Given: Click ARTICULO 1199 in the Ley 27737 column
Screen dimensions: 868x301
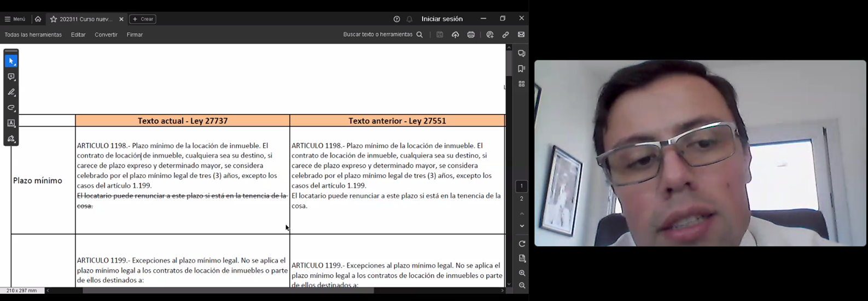Looking at the screenshot, I should tap(103, 261).
